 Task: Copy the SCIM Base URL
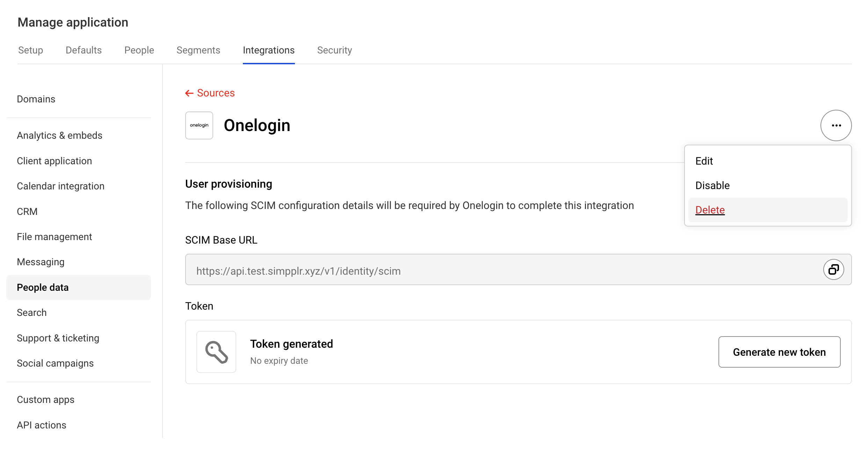pos(833,269)
